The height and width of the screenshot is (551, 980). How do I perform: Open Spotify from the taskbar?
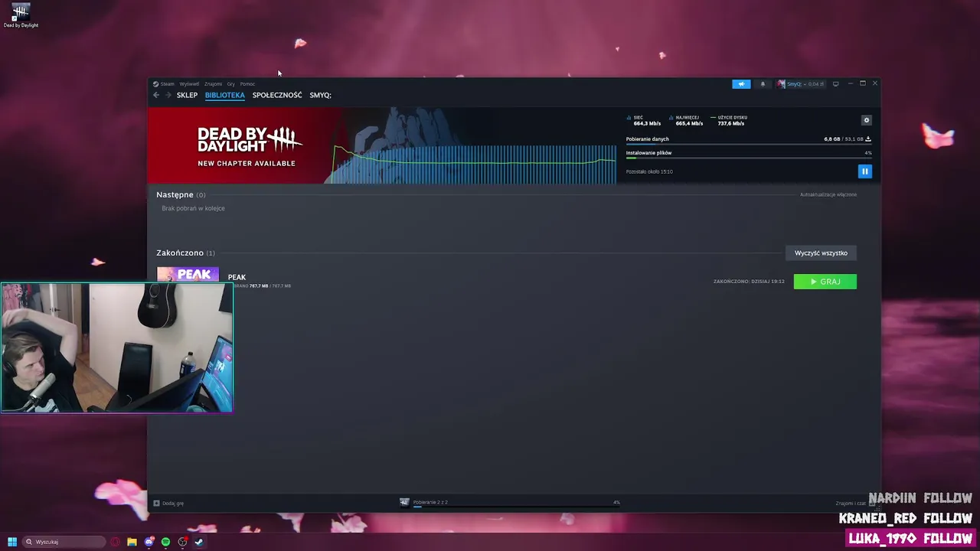pos(165,542)
